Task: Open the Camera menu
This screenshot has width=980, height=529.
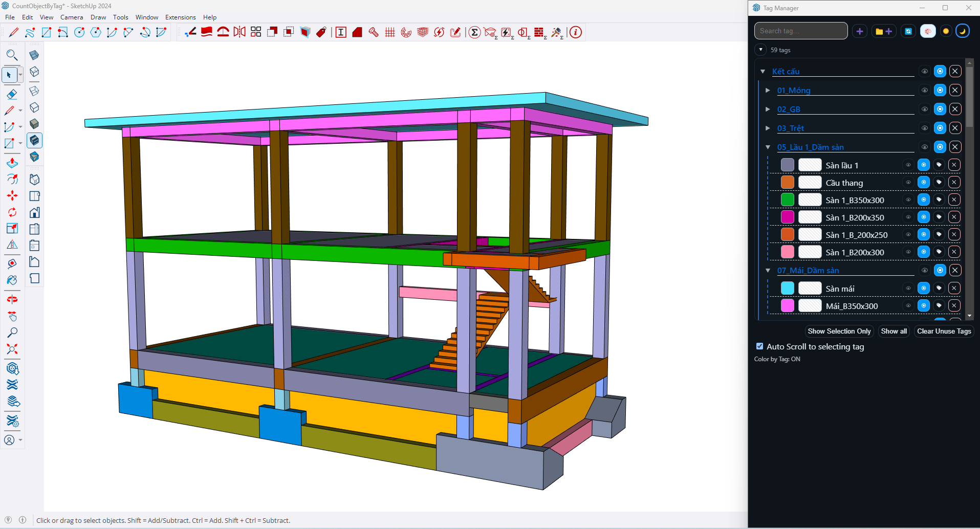Action: pos(72,17)
